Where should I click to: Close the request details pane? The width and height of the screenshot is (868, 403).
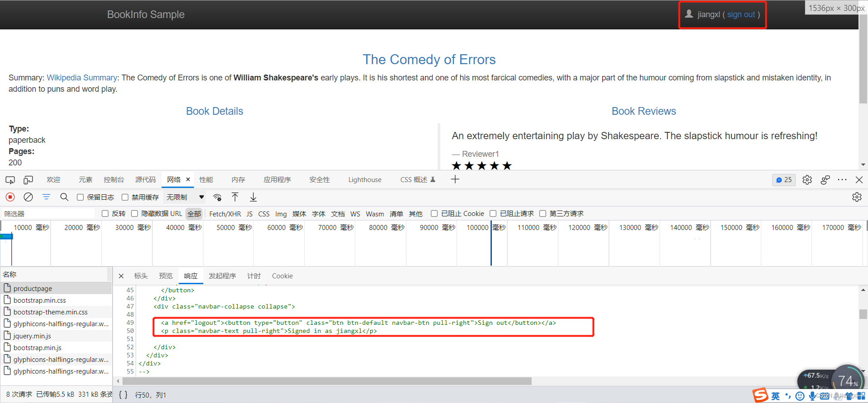(121, 276)
